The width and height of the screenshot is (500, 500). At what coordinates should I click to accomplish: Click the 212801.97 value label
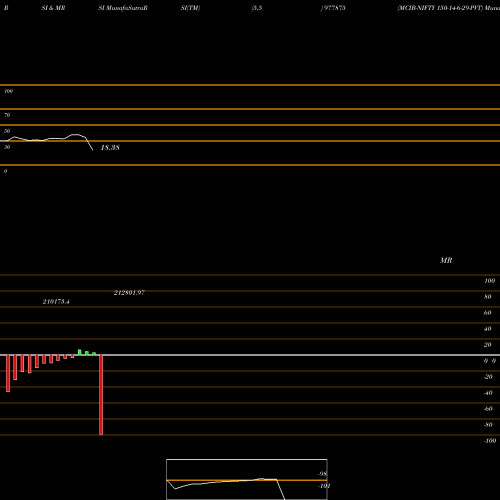tap(129, 293)
